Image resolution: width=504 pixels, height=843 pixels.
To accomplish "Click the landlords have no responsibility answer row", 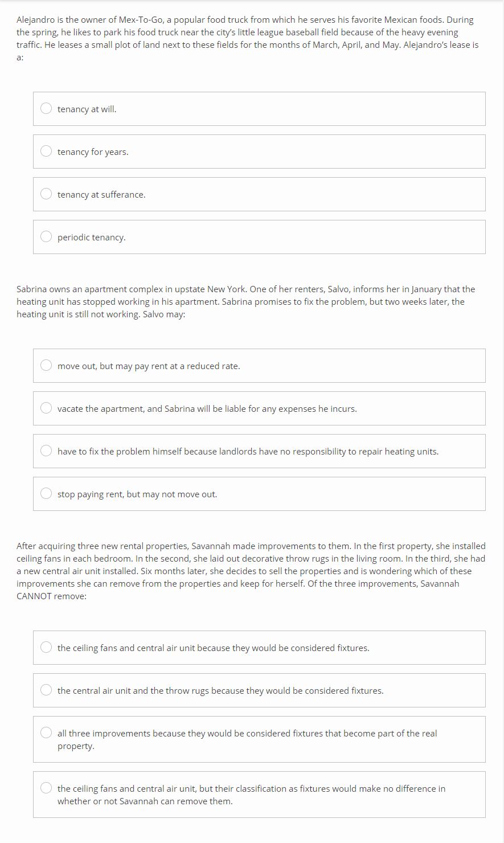I will pyautogui.click(x=259, y=451).
